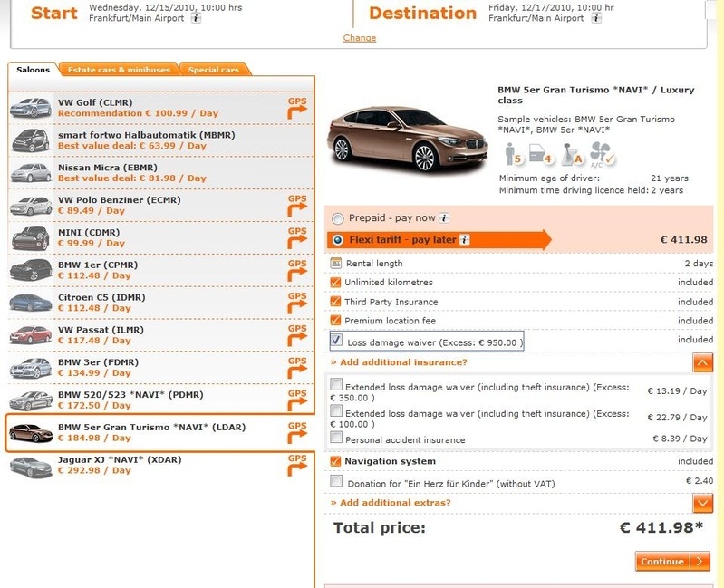
Task: Click info icon next to Flexi tariff
Action: coord(465,240)
